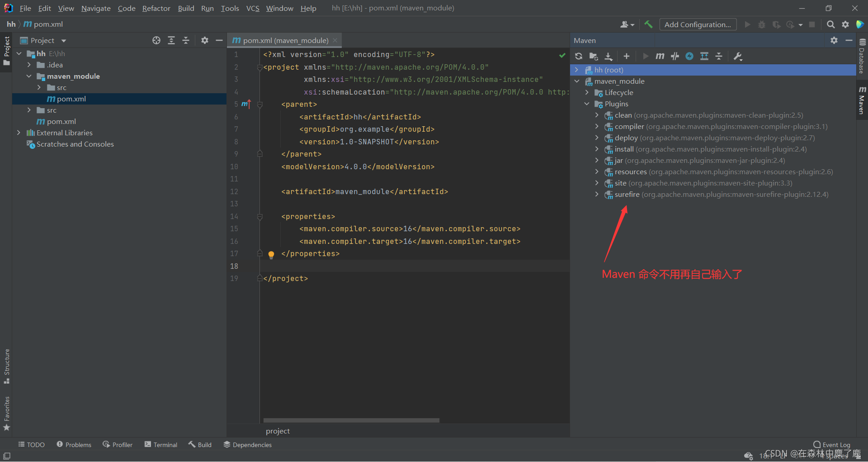This screenshot has width=868, height=462.
Task: Expand hh (root) in Maven panel
Action: (576, 70)
